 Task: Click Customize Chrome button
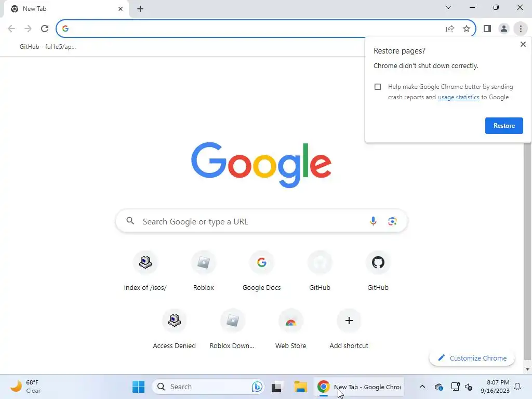(472, 358)
